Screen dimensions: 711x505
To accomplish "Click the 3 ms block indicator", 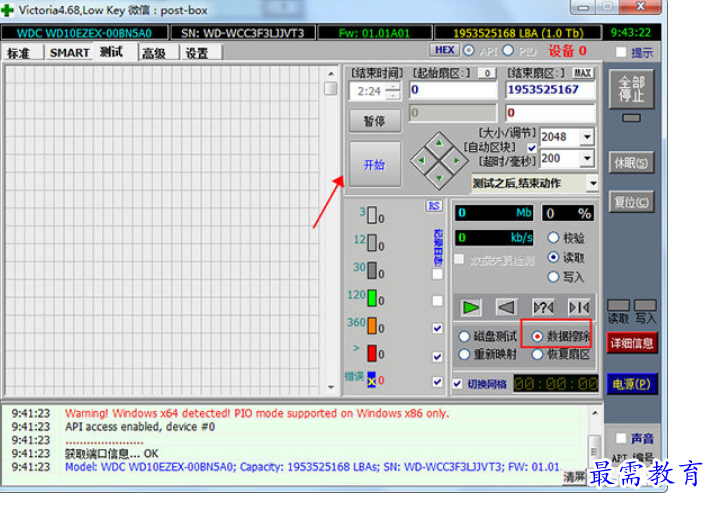I will tap(372, 215).
